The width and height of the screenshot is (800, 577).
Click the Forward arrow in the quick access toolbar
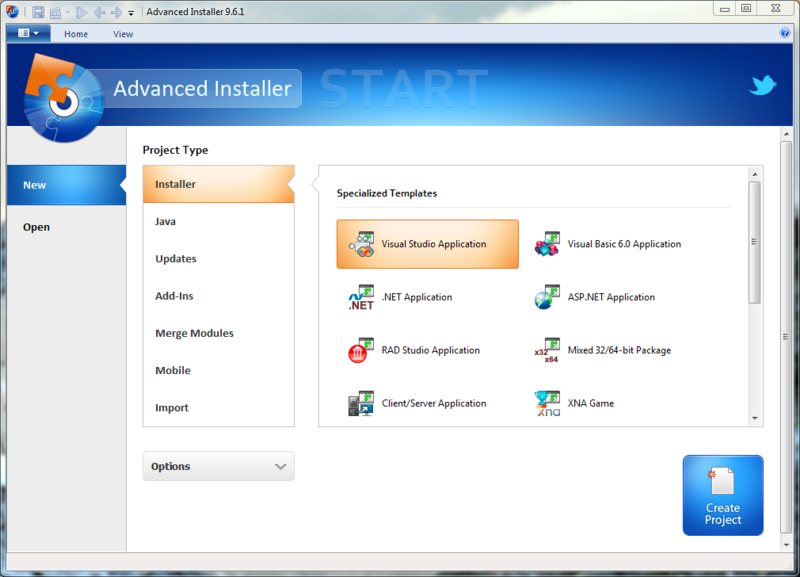click(x=116, y=12)
